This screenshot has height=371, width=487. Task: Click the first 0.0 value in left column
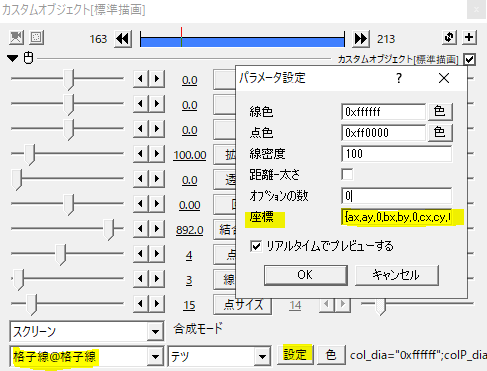pyautogui.click(x=190, y=80)
